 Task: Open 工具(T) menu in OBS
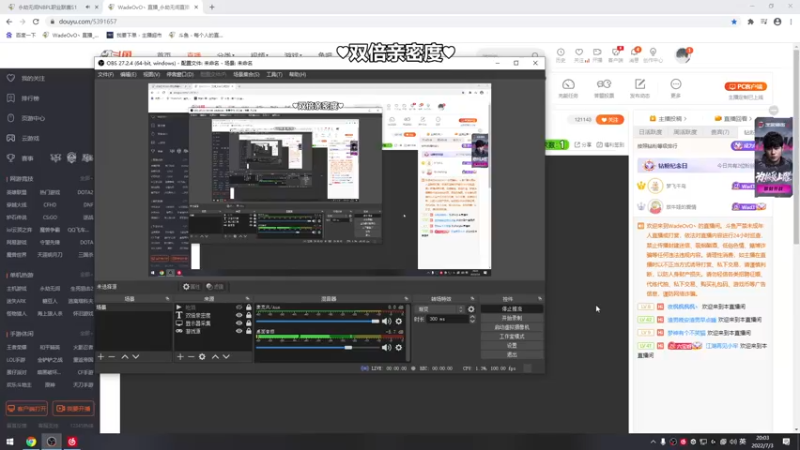[274, 74]
